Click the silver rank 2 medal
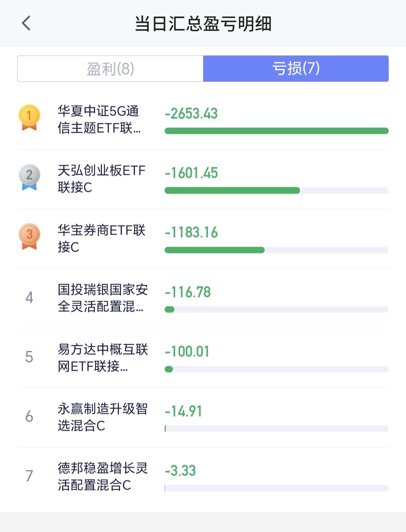Screen dimensions: 406x532 click(29, 177)
